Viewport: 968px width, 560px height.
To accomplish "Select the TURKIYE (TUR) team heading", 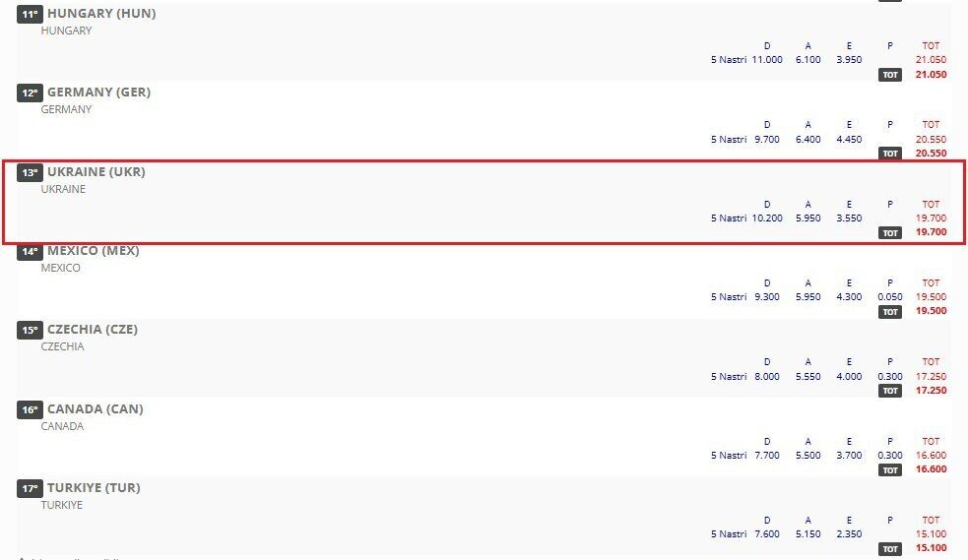I will point(94,488).
